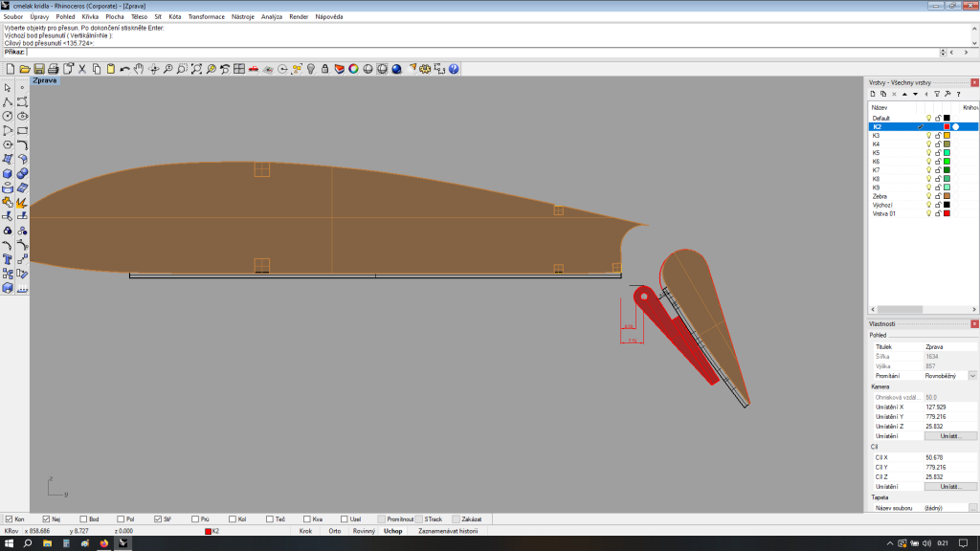Enable the Bod osnap checkbox
Image resolution: width=980 pixels, height=551 pixels.
(83, 518)
